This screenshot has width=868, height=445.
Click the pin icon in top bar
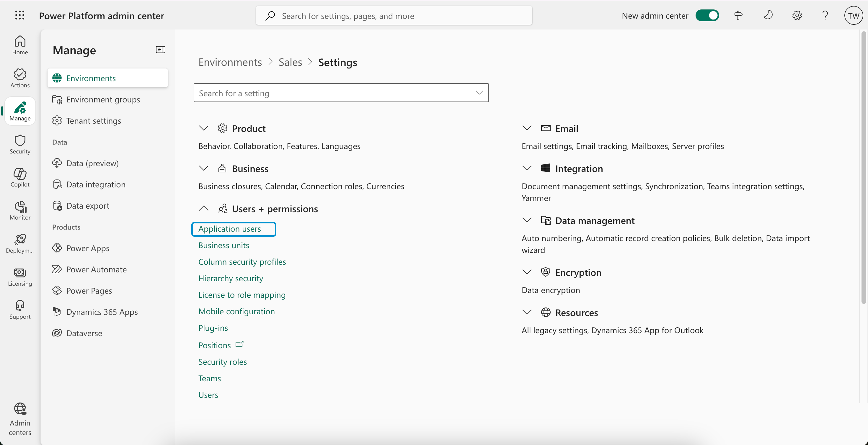click(x=738, y=16)
